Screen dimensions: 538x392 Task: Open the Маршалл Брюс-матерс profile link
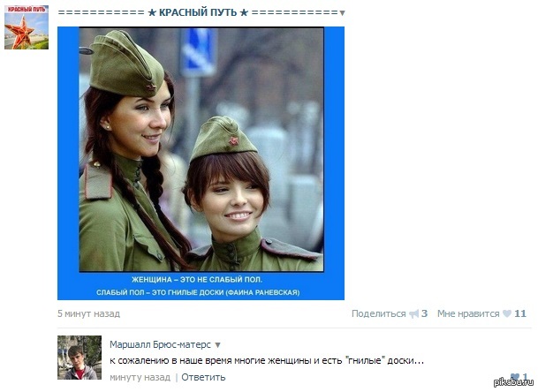[x=160, y=344]
